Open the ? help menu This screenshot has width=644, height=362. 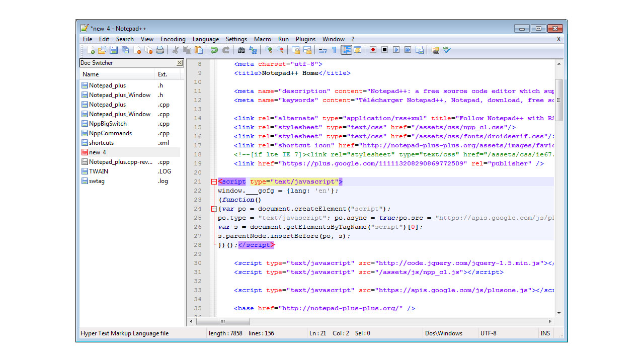(x=353, y=39)
